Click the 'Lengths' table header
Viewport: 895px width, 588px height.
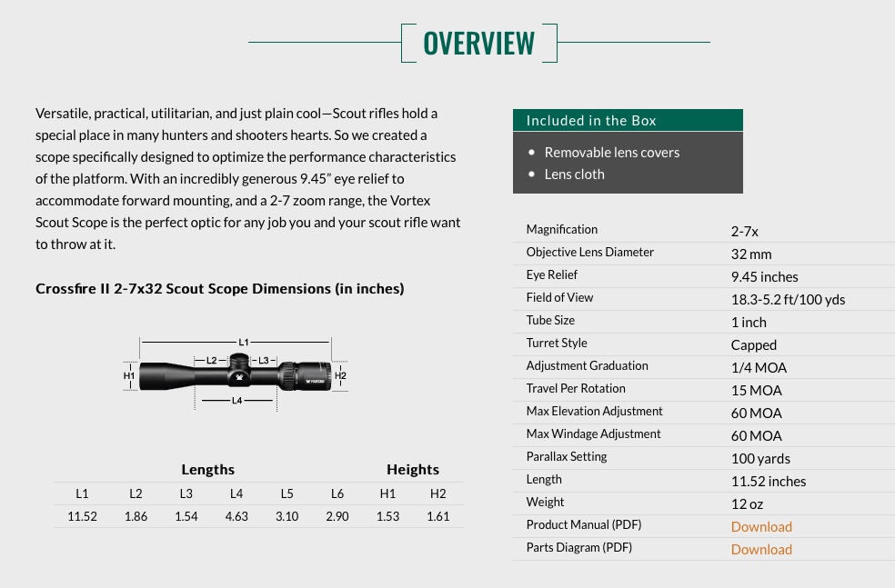point(207,469)
